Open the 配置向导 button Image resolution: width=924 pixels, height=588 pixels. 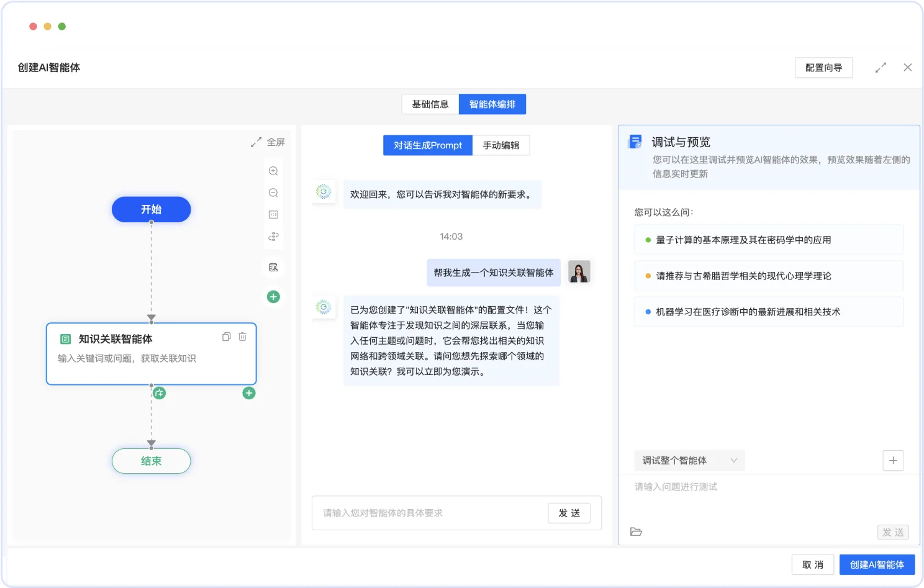824,68
